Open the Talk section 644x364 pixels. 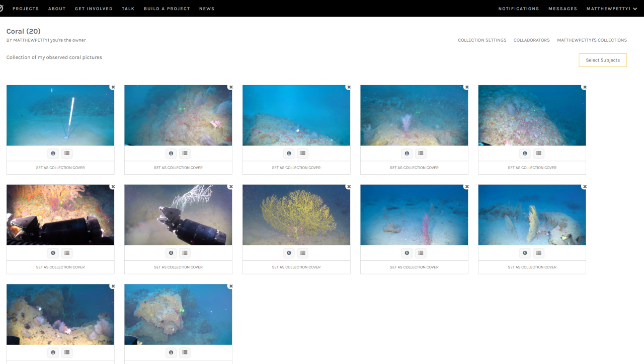pos(128,9)
